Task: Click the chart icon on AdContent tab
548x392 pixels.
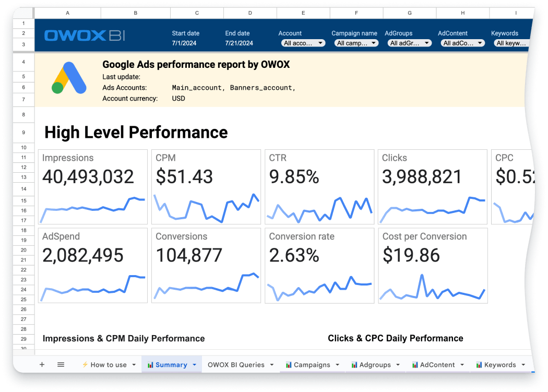Action: (415, 365)
